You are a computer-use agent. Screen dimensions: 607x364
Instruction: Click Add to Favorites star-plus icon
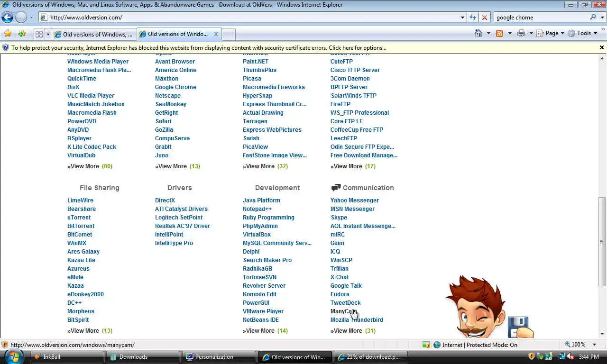[22, 34]
